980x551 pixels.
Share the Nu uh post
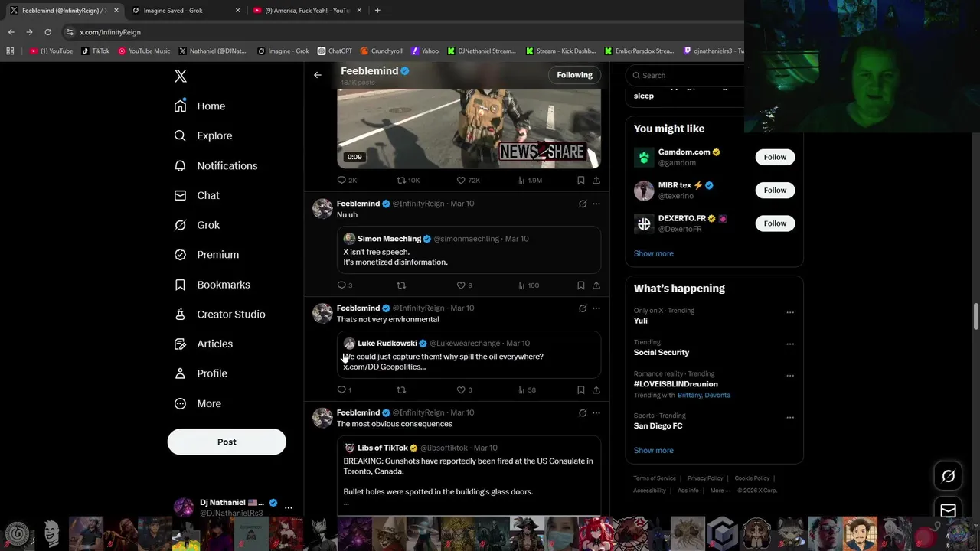click(x=596, y=285)
